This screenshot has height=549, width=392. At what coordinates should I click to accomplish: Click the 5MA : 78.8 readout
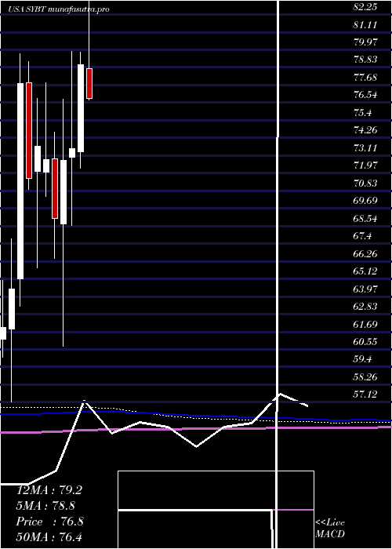tap(45, 506)
